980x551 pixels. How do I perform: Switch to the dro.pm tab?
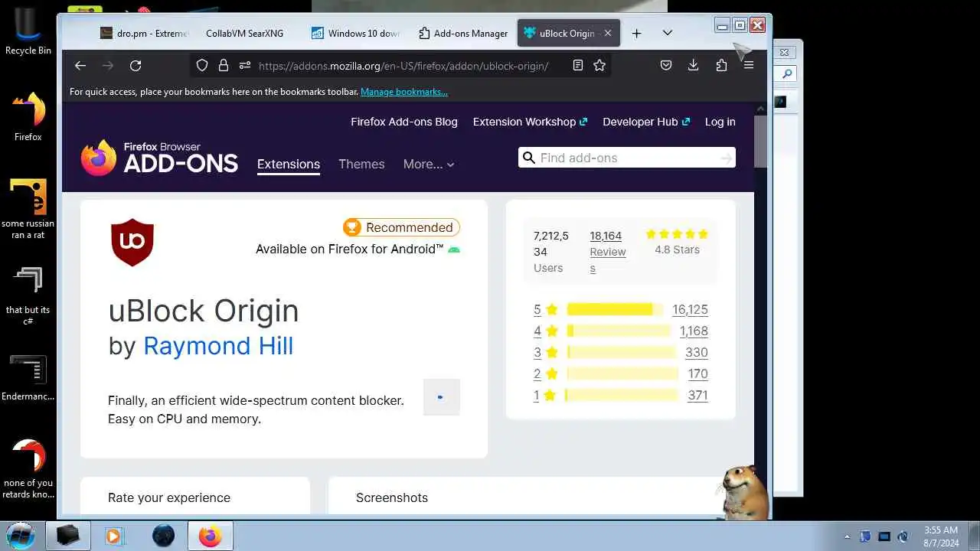coord(144,33)
